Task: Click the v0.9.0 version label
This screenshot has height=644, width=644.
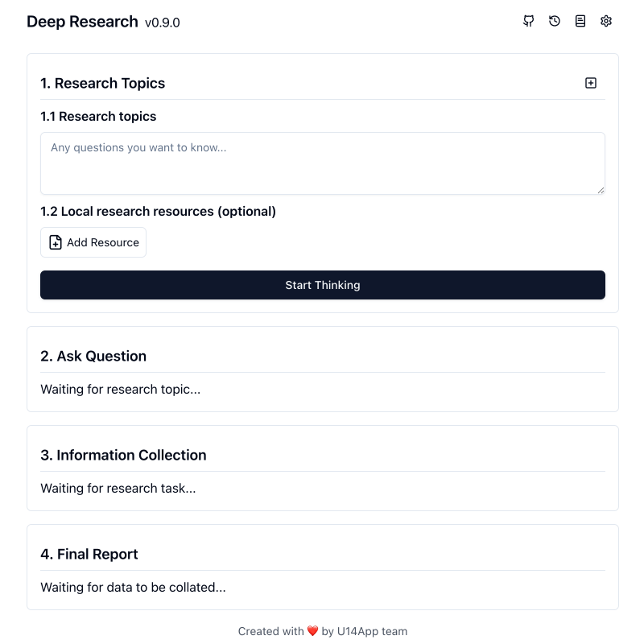Action: coord(163,23)
